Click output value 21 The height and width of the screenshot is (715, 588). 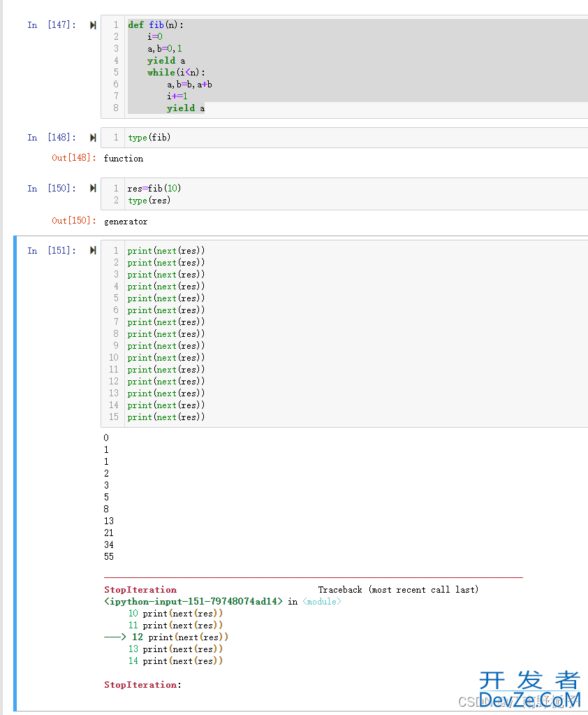click(109, 533)
